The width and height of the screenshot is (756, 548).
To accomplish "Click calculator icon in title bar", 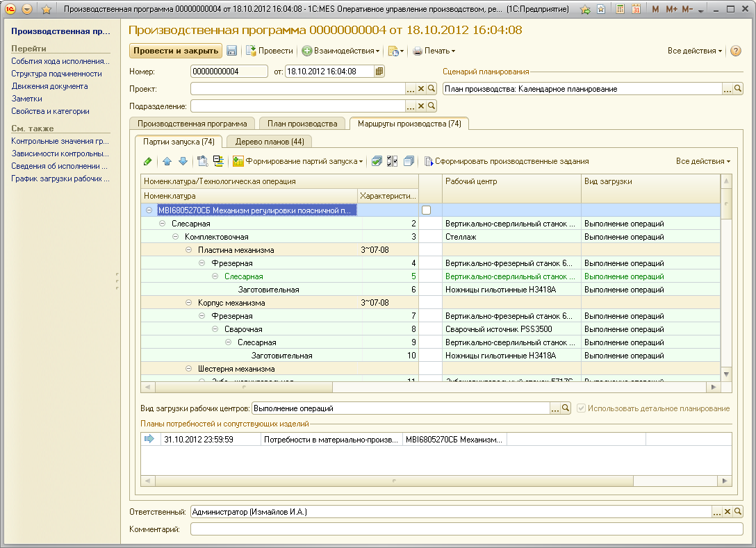I will point(621,10).
